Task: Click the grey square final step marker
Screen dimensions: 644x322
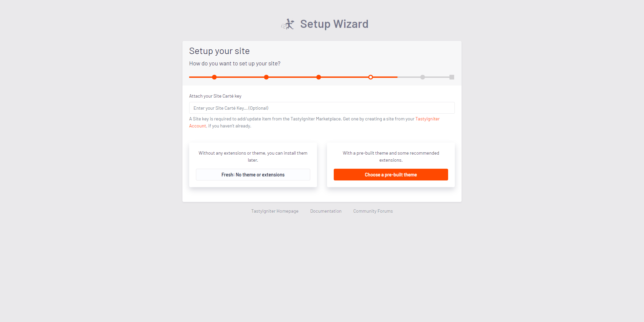Action: coord(452,77)
